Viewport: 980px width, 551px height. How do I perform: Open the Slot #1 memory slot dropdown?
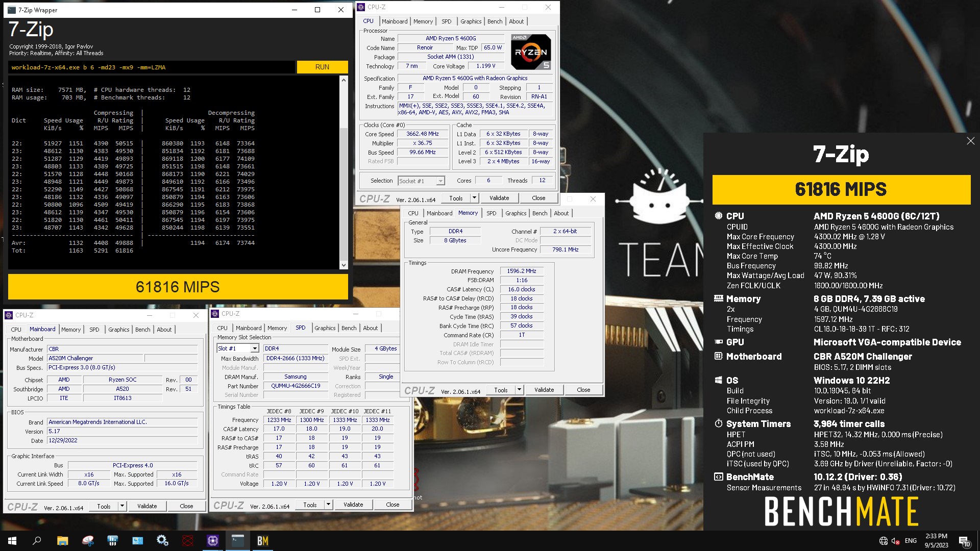point(255,348)
